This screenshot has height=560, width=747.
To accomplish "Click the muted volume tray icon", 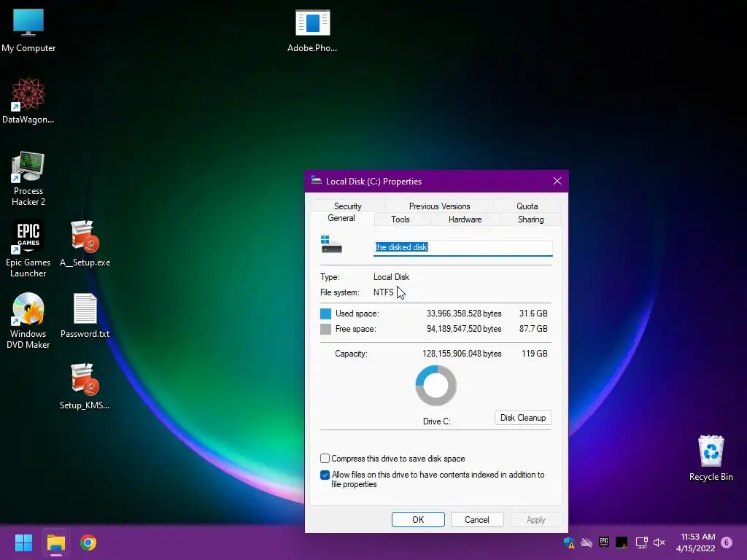I will 659,542.
